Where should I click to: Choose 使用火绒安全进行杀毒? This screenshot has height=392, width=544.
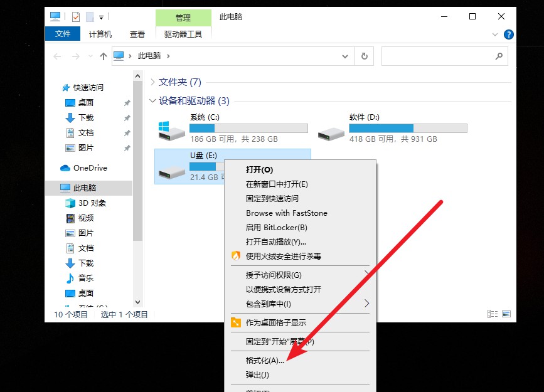300,257
